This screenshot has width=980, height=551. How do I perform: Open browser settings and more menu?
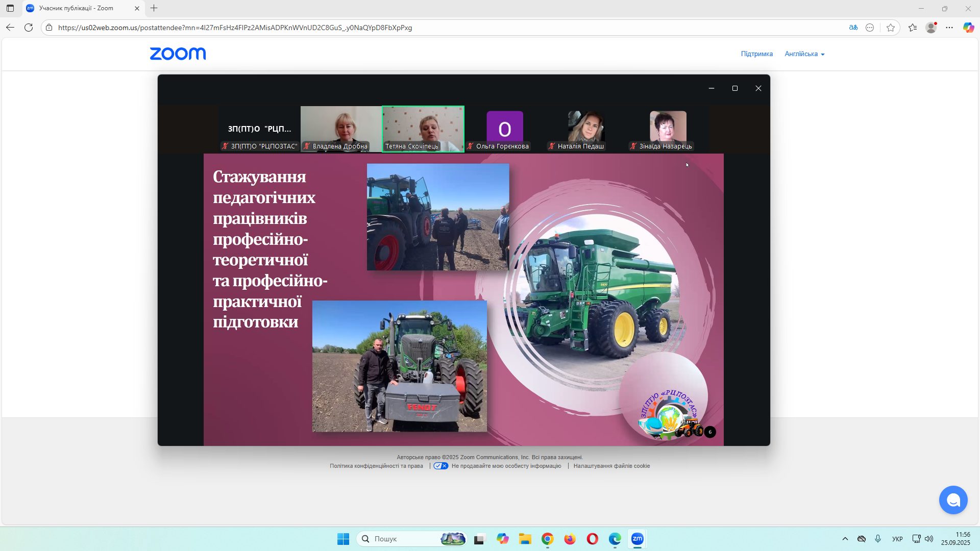tap(949, 28)
